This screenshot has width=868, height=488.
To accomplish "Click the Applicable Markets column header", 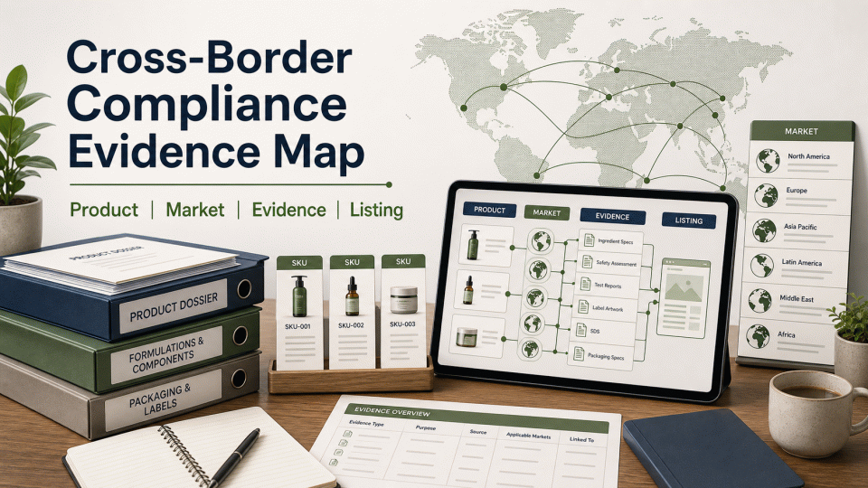I will pyautogui.click(x=529, y=436).
